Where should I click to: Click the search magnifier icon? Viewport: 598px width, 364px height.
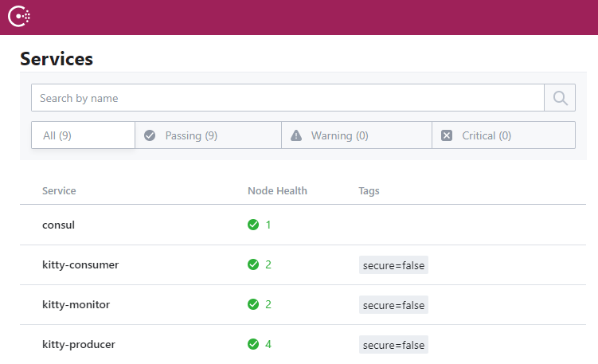(560, 98)
